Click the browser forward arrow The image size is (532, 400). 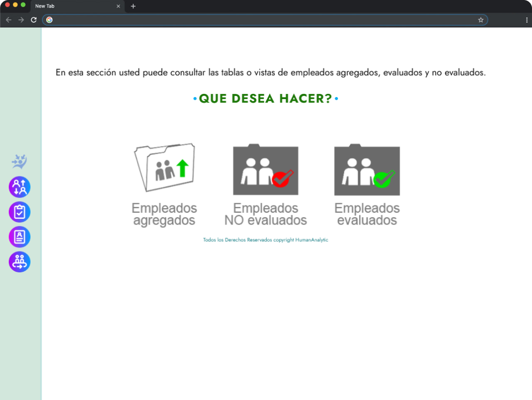pos(21,20)
